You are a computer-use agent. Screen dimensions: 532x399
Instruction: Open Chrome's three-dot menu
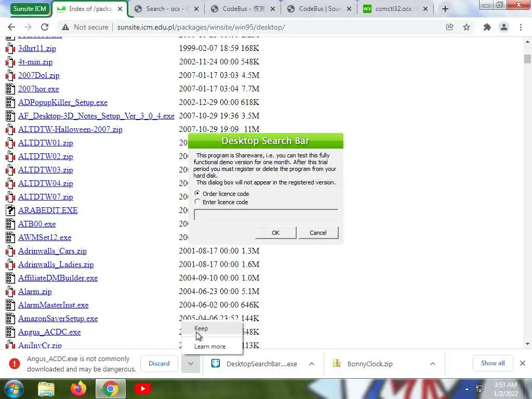coord(521,27)
